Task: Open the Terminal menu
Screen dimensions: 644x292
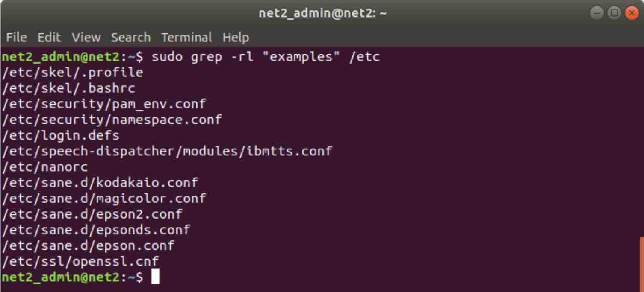Action: 187,38
